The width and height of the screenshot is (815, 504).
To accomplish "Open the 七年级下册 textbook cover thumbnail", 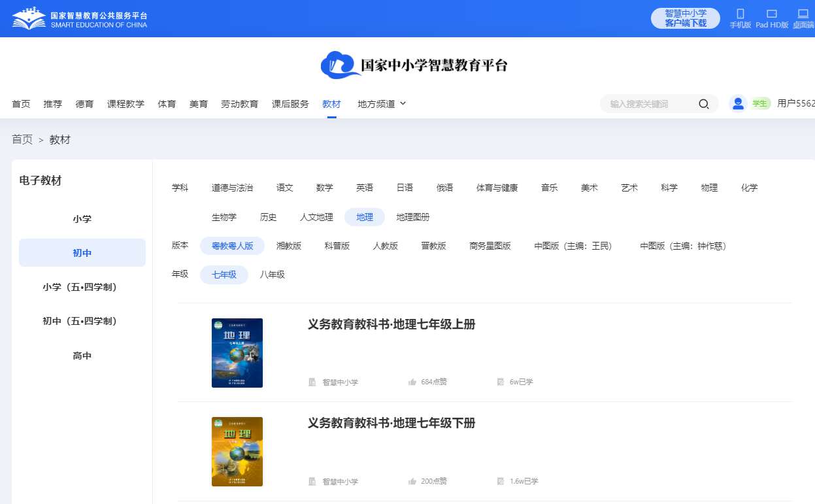I will (x=237, y=452).
